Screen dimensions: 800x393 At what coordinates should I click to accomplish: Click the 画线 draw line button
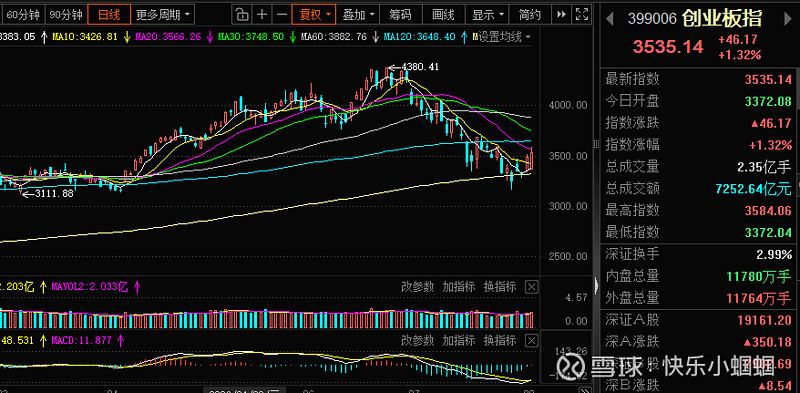443,14
